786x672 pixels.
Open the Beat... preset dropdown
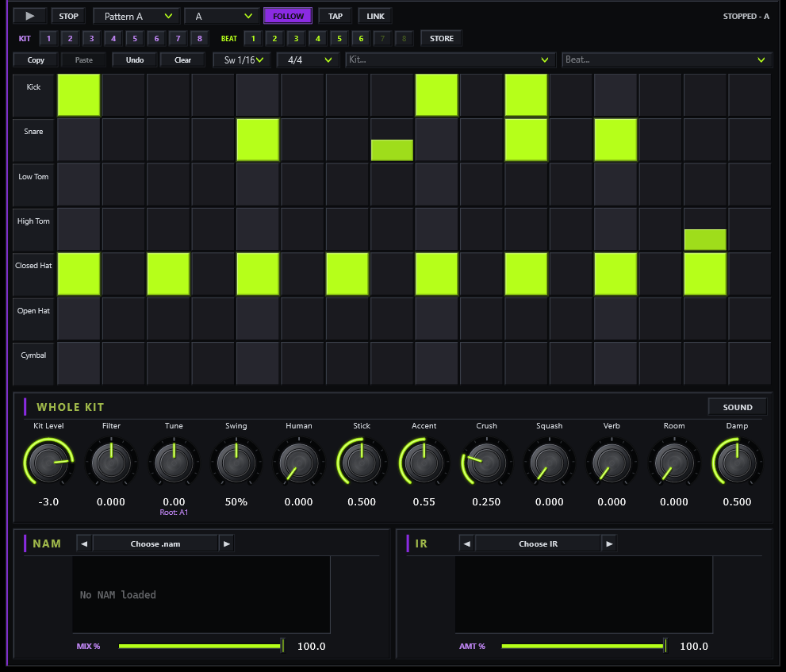[667, 60]
